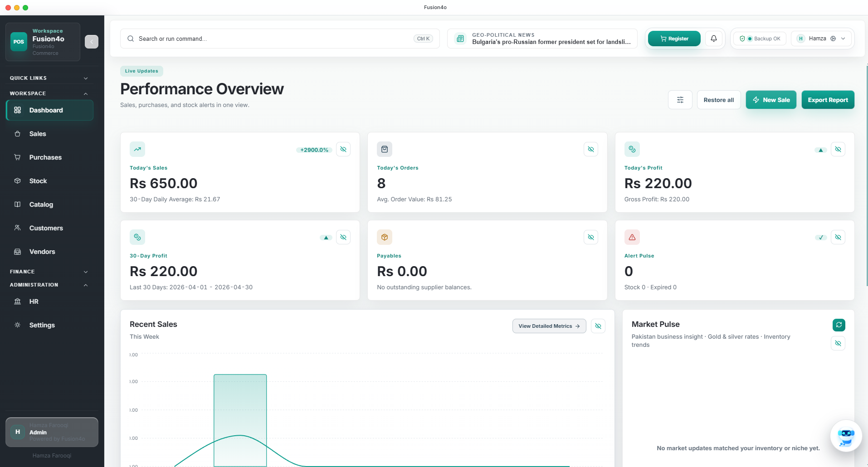Click the Export Report button
Screen dimensions: 868x467
point(827,99)
